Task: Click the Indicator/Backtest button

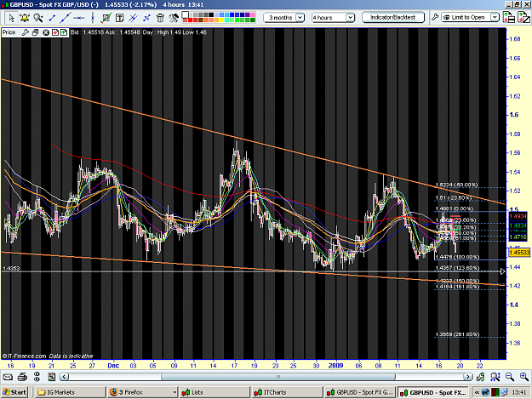Action: coord(393,17)
